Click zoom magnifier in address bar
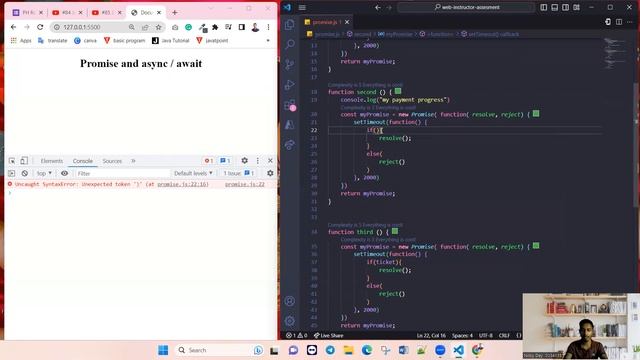The width and height of the screenshot is (640, 360). click(131, 27)
